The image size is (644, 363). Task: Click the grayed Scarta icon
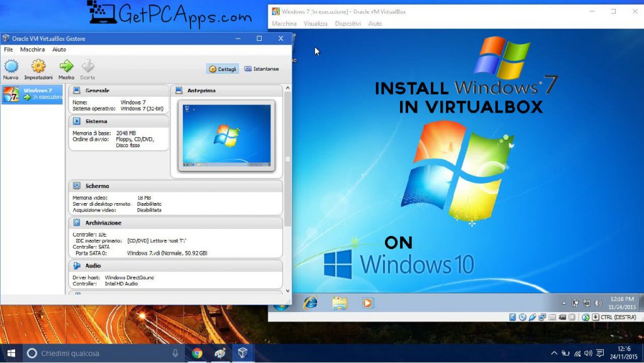[x=87, y=68]
